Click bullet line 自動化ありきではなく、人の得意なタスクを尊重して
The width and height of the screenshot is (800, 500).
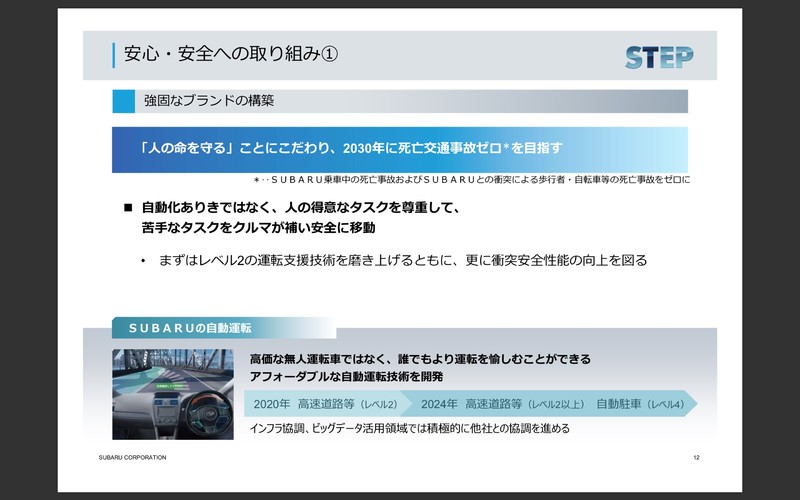[x=301, y=208]
